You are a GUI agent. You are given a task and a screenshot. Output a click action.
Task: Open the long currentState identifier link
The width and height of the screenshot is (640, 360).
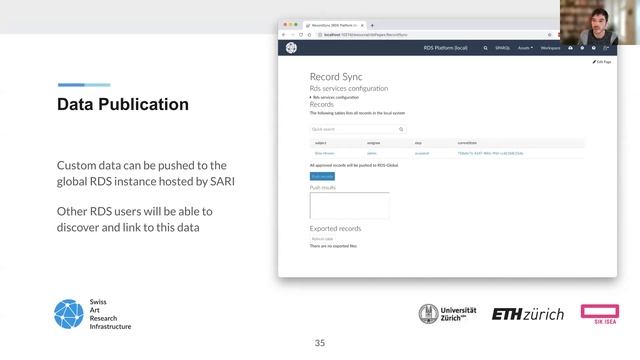490,153
